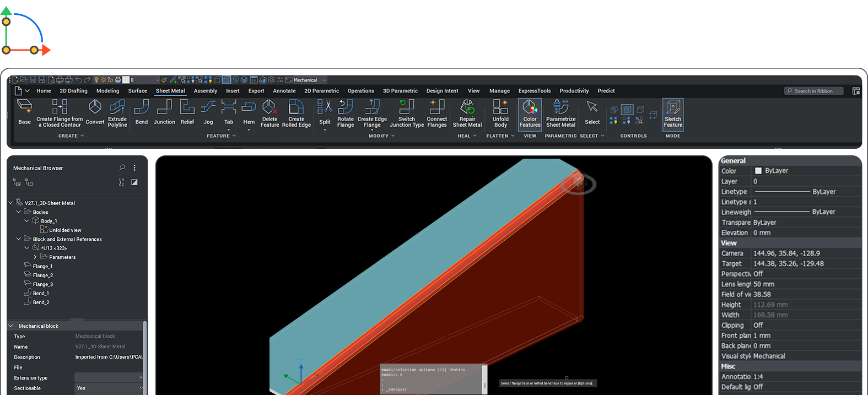Click the Unfold Body tool
This screenshot has width=868, height=395.
tap(500, 113)
